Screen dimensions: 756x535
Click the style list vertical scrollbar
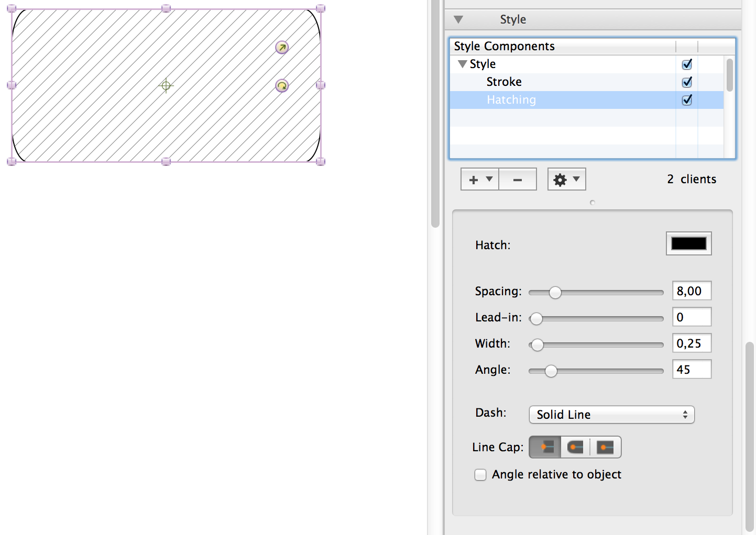click(x=729, y=75)
